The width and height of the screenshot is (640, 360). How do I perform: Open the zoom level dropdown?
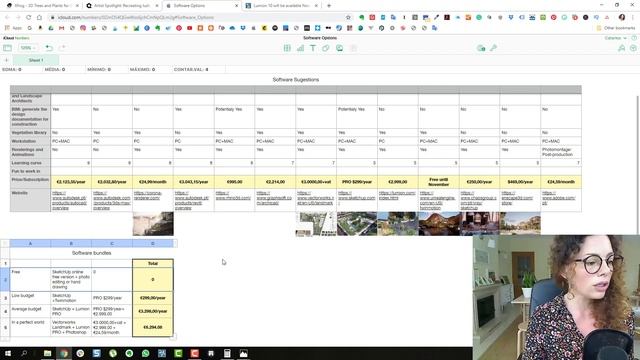point(28,48)
